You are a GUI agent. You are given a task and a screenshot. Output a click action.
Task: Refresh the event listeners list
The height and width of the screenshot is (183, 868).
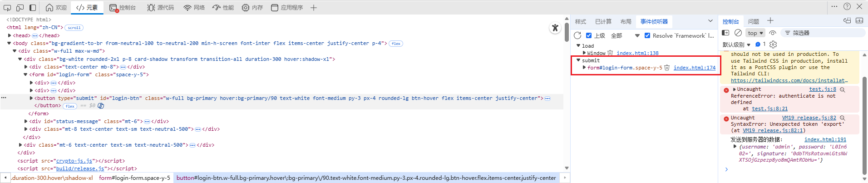(577, 35)
